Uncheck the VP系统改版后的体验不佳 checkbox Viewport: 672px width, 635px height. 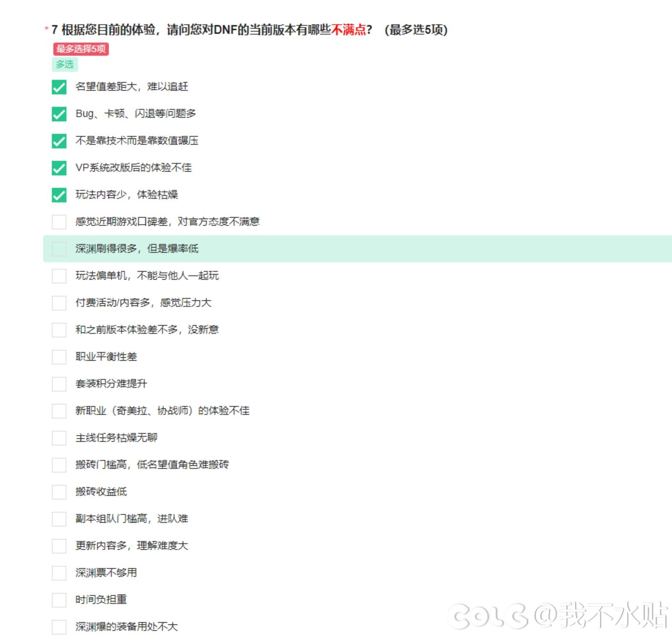pyautogui.click(x=59, y=168)
